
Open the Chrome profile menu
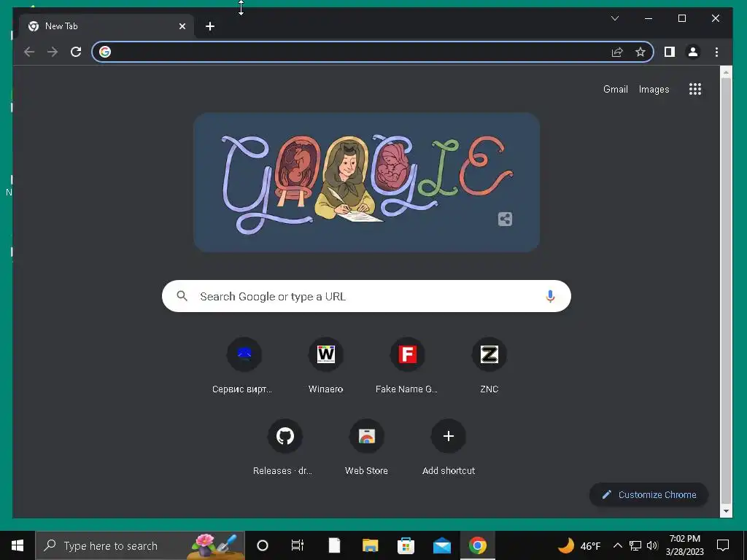tap(693, 52)
